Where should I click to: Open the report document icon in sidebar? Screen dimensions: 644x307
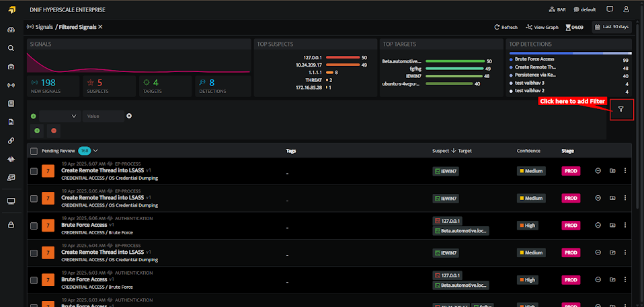coord(11,123)
